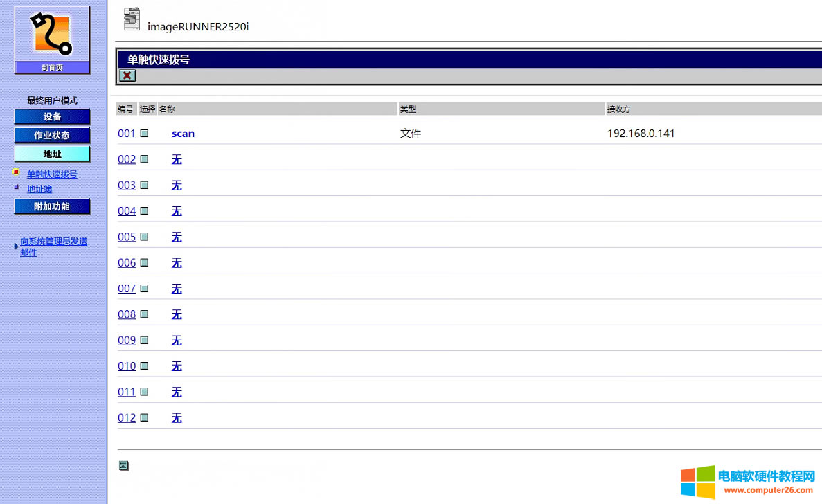Image resolution: width=822 pixels, height=504 pixels.
Task: Tick the checkbox for entry 009
Action: pos(144,340)
